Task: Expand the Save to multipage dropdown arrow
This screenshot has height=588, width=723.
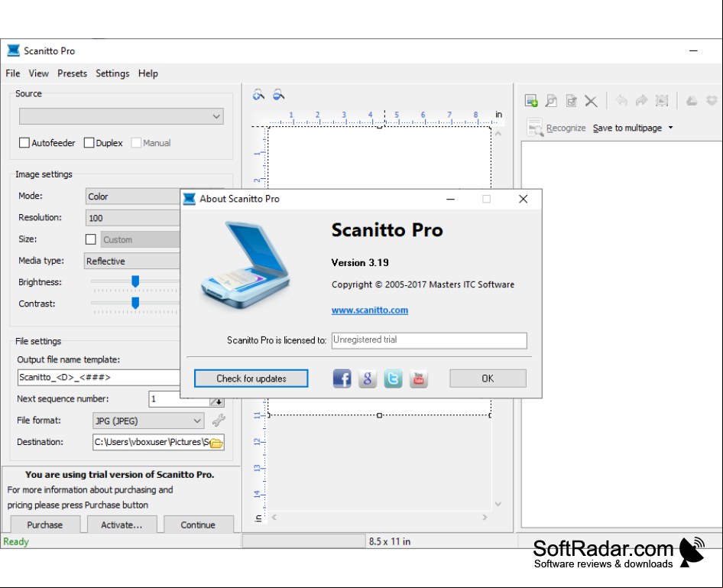Action: pos(670,128)
